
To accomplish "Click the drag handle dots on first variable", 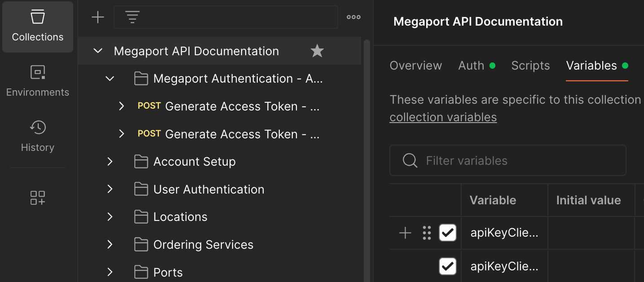I will pyautogui.click(x=427, y=233).
